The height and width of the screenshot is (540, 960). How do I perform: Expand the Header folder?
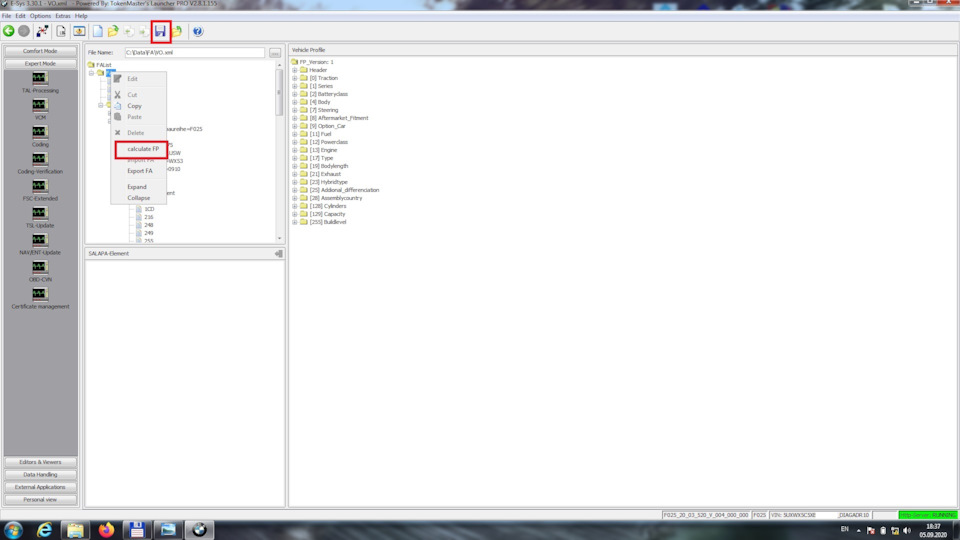pos(294,70)
